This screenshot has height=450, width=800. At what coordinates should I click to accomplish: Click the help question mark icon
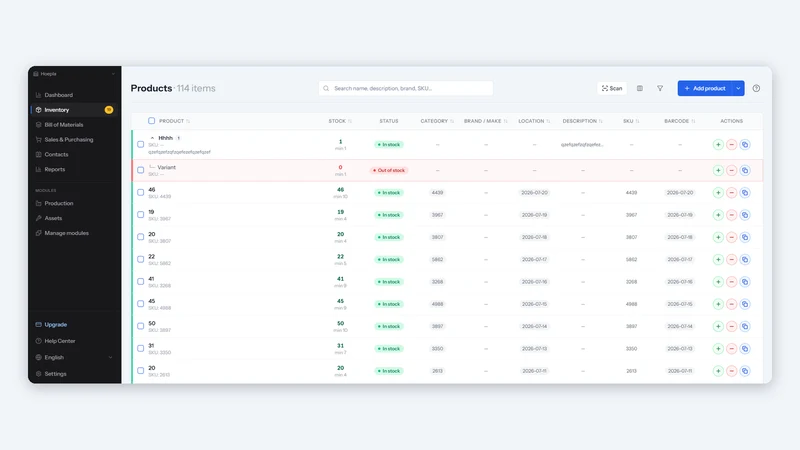pyautogui.click(x=756, y=88)
